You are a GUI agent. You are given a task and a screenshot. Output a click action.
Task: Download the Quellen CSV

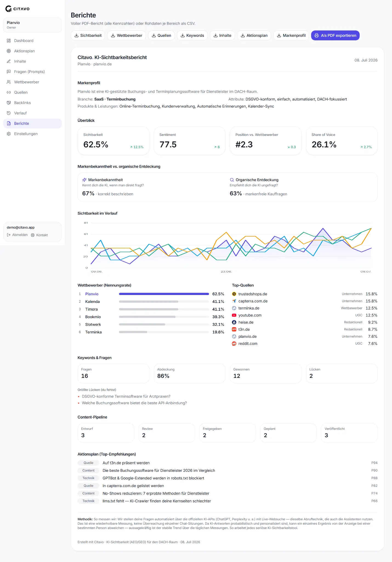click(161, 35)
